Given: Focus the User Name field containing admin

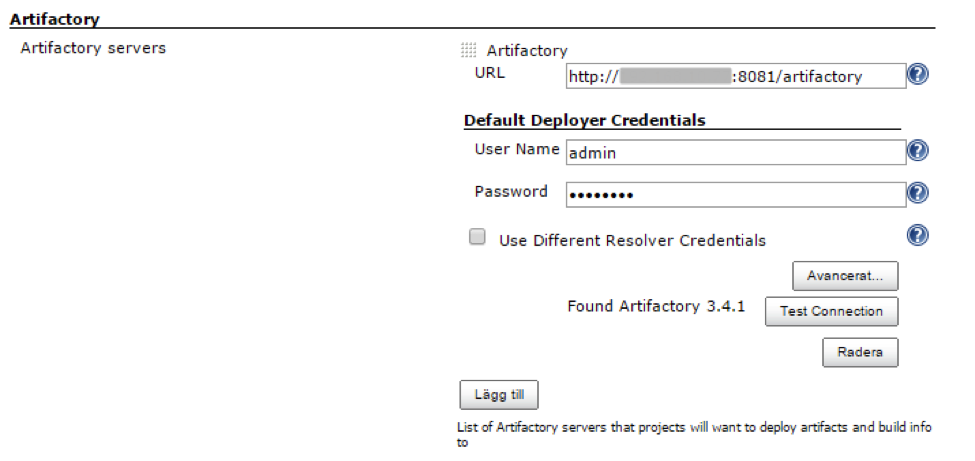Looking at the screenshot, I should [735, 152].
